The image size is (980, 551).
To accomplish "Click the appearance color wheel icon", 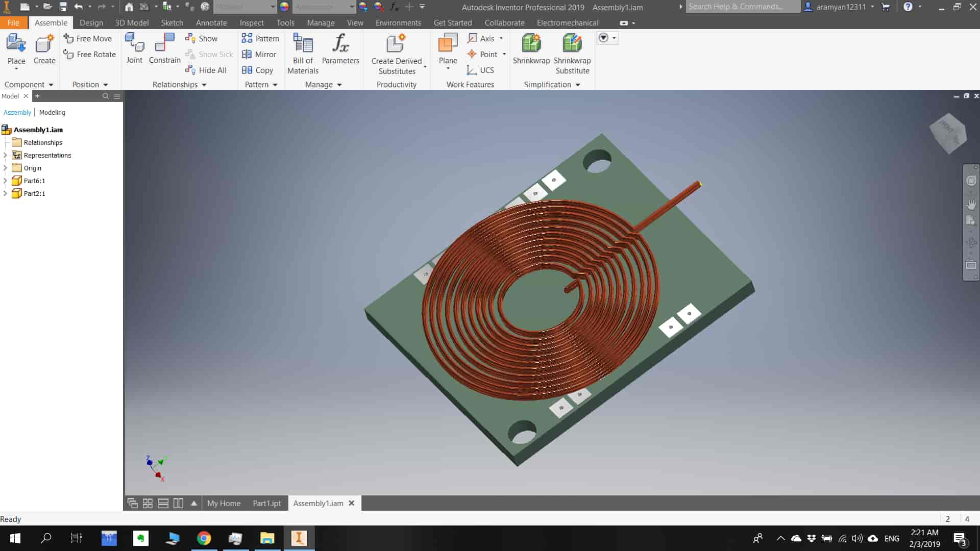I will pyautogui.click(x=284, y=7).
